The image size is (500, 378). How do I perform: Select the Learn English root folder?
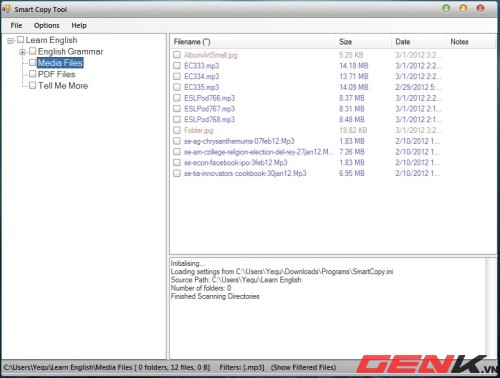coord(51,40)
